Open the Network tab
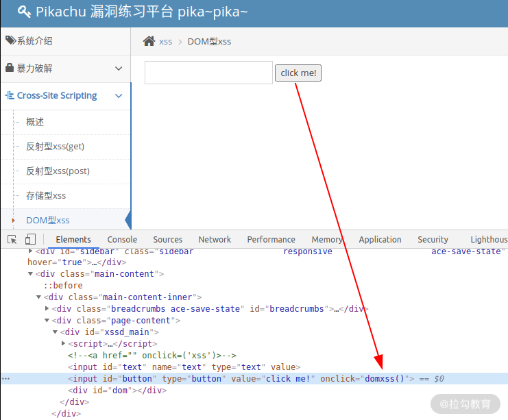This screenshot has width=508, height=420. tap(215, 240)
